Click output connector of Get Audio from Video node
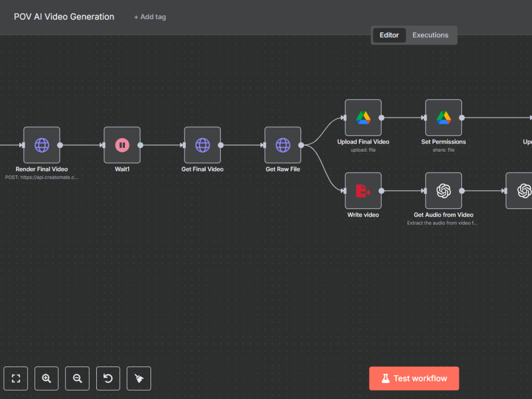Image resolution: width=532 pixels, height=399 pixels. (462, 190)
